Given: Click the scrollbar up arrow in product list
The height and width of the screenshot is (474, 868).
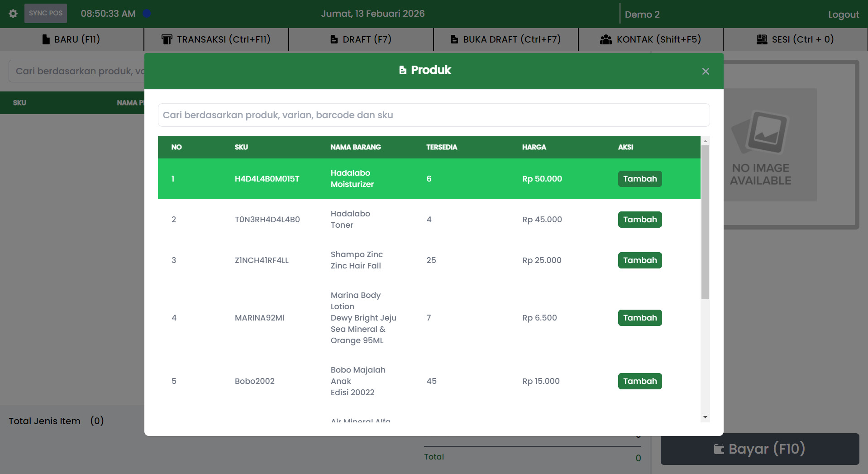Looking at the screenshot, I should point(705,141).
